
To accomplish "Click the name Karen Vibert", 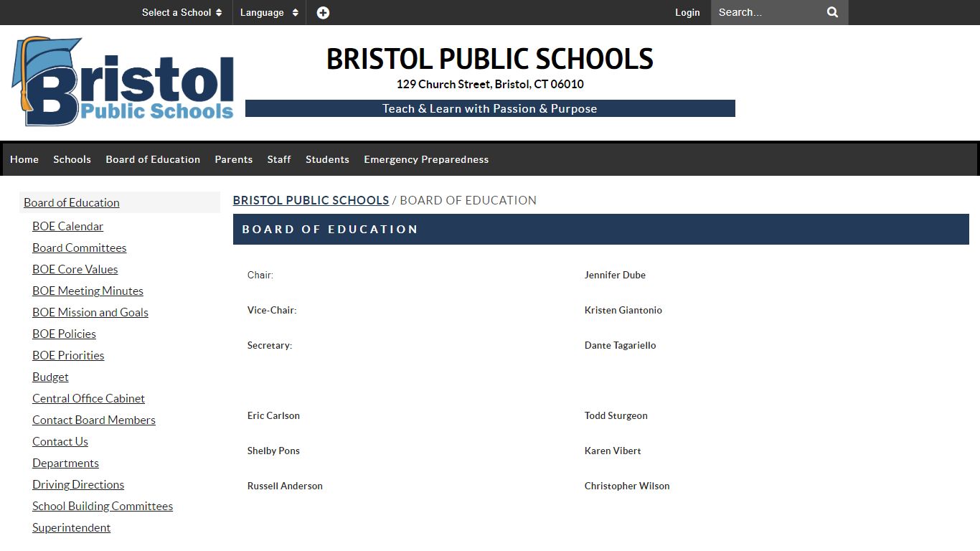I will pyautogui.click(x=613, y=451).
